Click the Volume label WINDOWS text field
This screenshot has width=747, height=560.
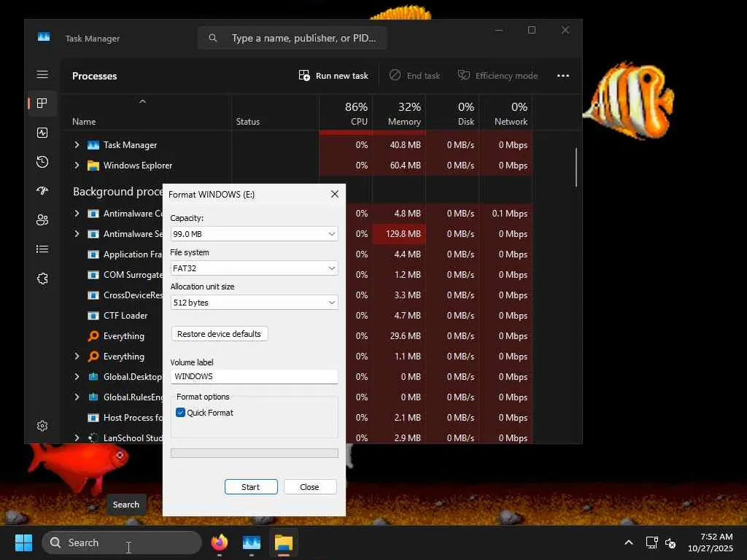click(255, 376)
